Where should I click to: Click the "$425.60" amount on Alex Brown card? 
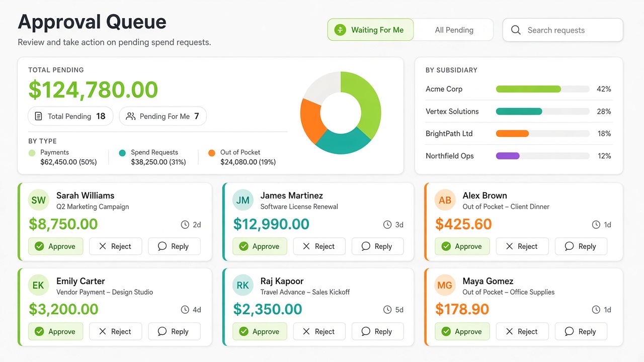(x=463, y=224)
